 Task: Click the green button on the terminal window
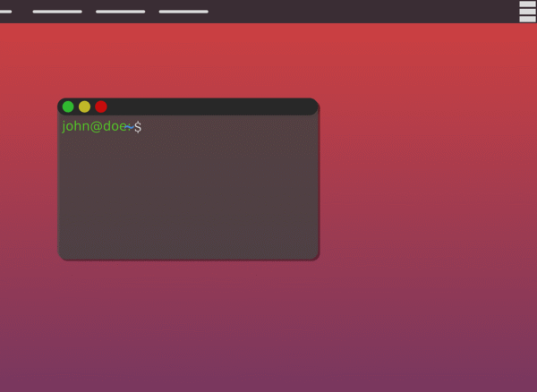click(x=68, y=107)
